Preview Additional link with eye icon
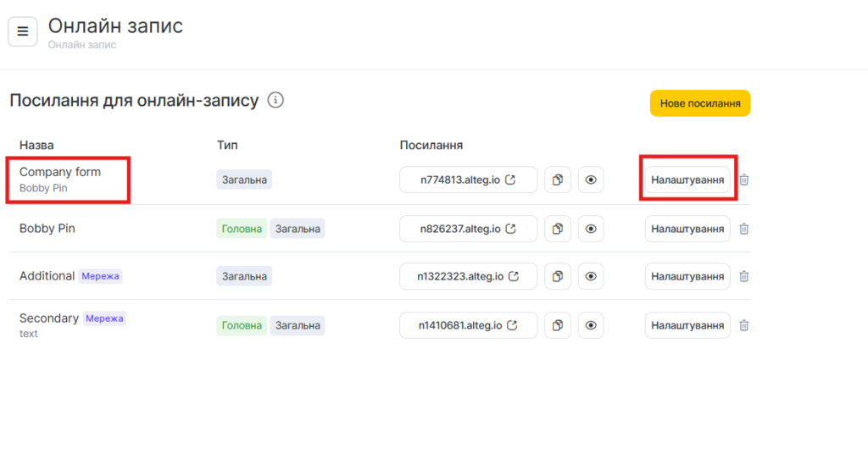868x476 pixels. [591, 276]
